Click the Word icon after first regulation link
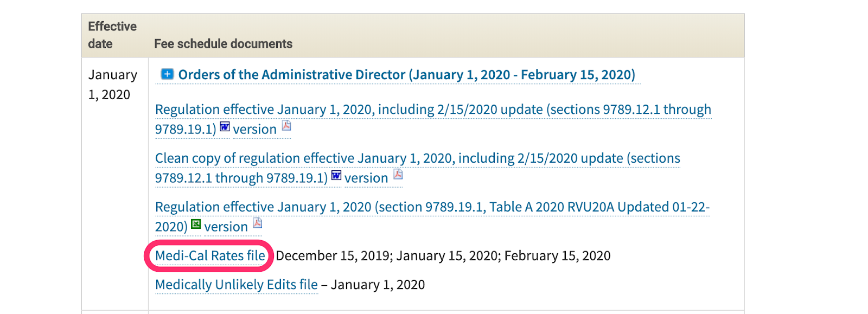Screen dimensions: 868x314 click(225, 127)
